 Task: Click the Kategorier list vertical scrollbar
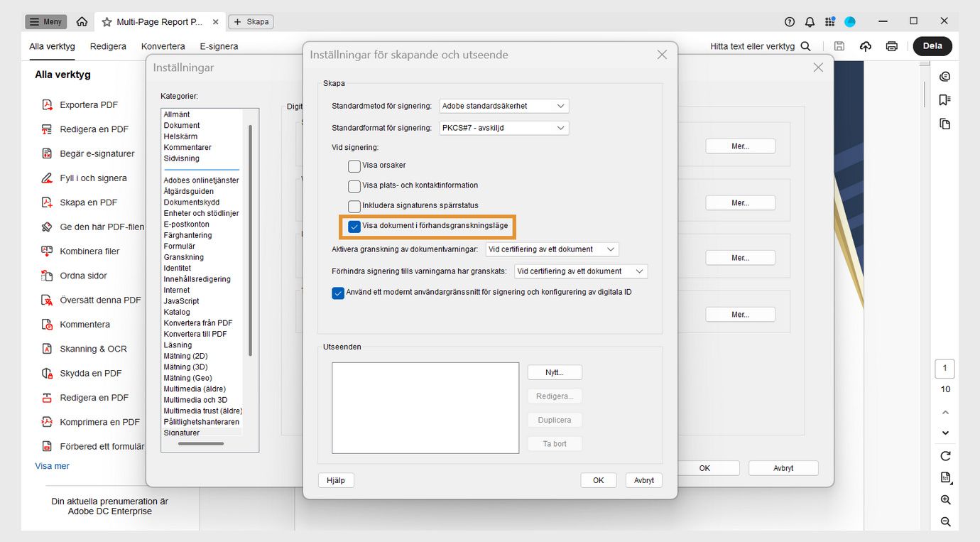[x=250, y=240]
